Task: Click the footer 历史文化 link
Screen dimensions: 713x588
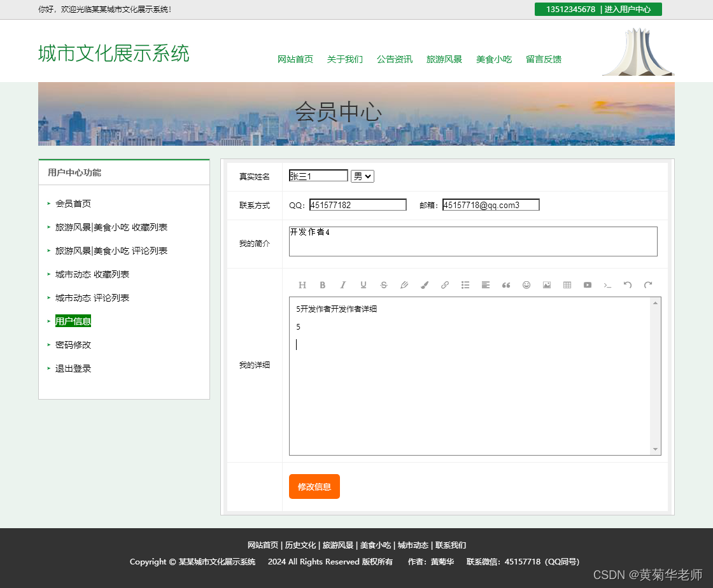Action: click(300, 545)
